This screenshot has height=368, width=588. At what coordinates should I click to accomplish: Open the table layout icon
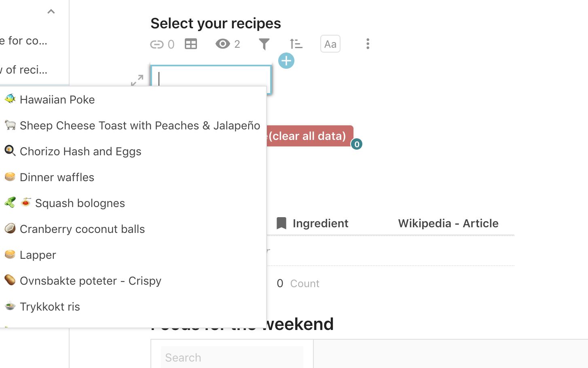point(191,44)
